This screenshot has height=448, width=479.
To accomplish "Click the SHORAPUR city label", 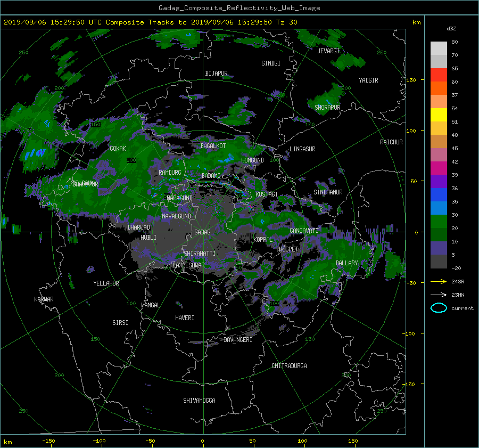I will [327, 108].
